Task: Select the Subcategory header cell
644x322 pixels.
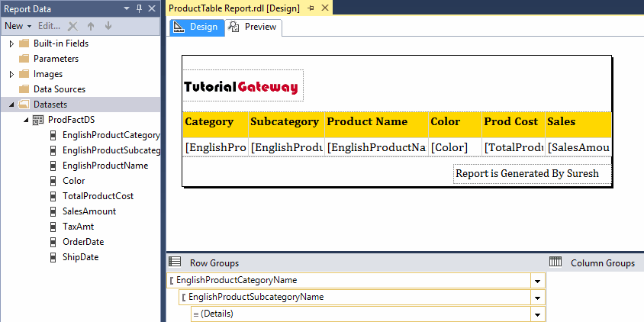Action: [x=286, y=124]
